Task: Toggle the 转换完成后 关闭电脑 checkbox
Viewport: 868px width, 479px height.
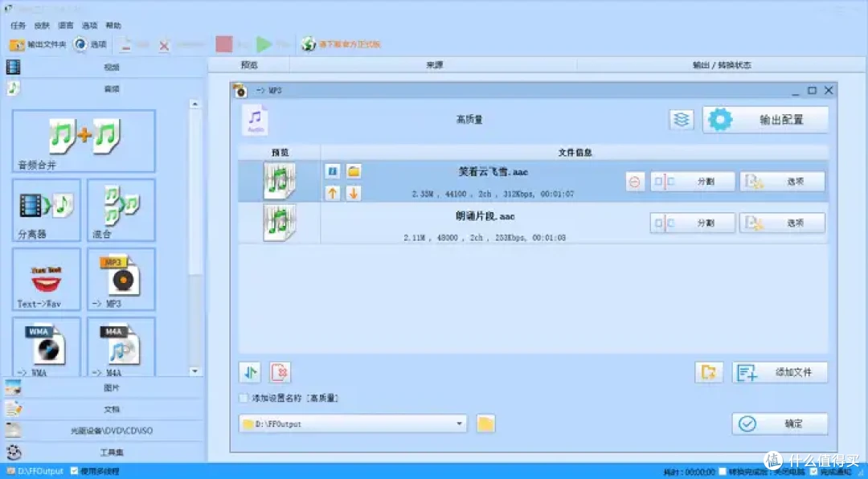Action: click(723, 472)
